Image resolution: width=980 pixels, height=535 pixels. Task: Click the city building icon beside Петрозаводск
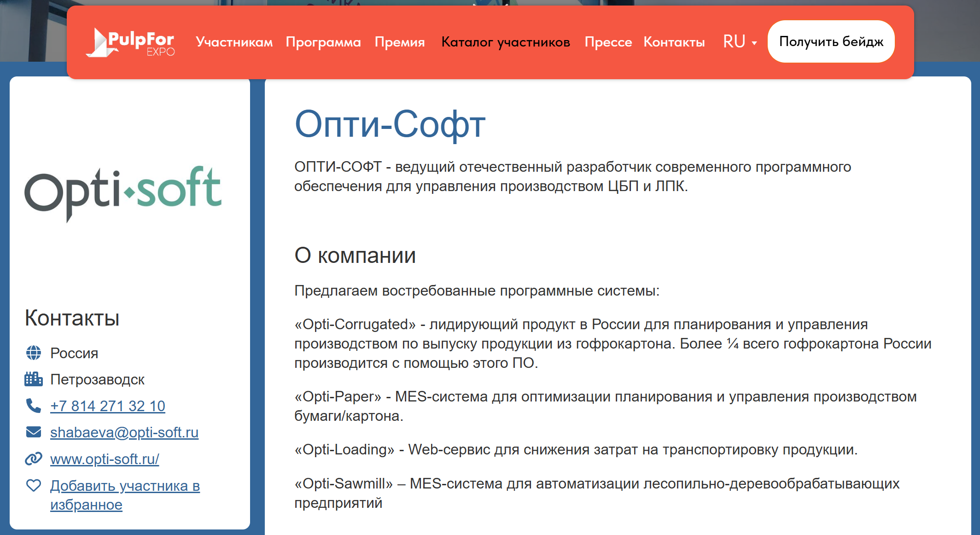[x=34, y=379]
